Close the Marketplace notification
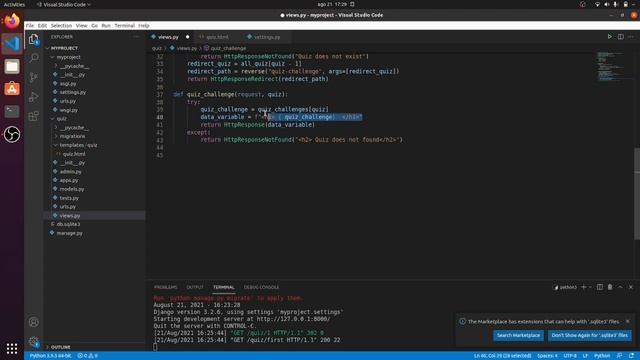 [628, 321]
